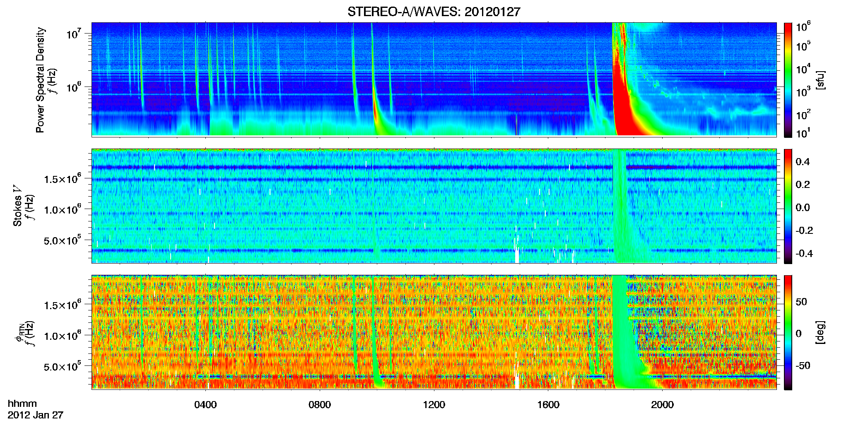This screenshot has width=868, height=447.
Task: Select the "1200" time tick label
Action: (434, 404)
